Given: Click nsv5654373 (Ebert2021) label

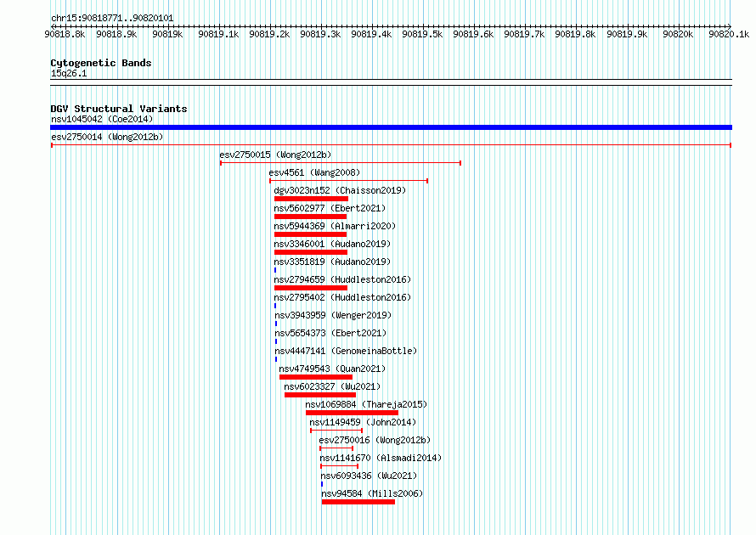Looking at the screenshot, I should [330, 333].
